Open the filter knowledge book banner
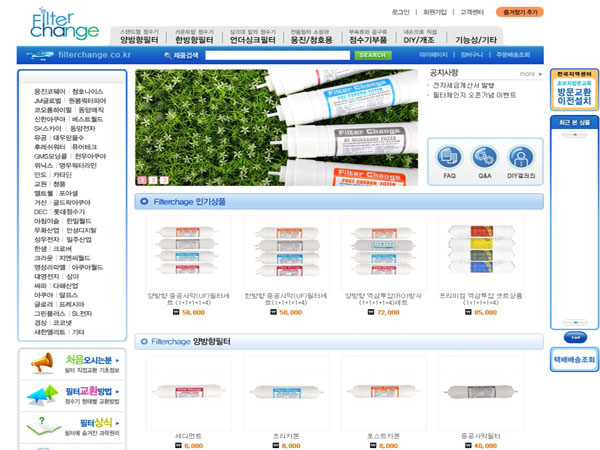The height and width of the screenshot is (450, 600). pos(72,427)
